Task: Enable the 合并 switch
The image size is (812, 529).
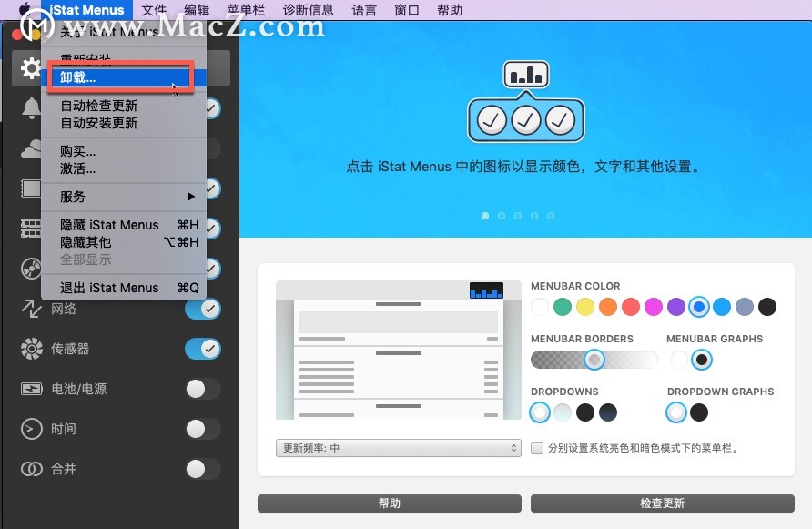Action: 202,469
